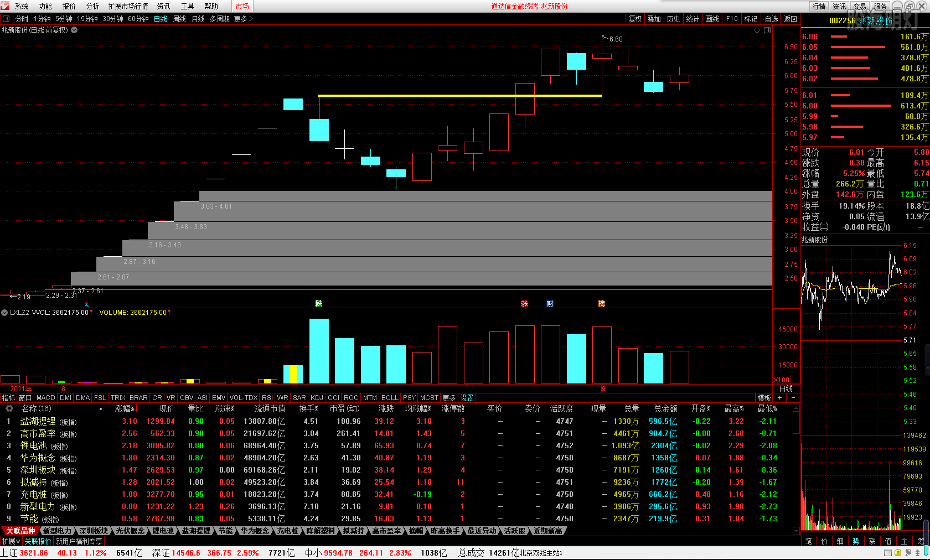Expand the 更多 periods chevron
Screen dimensions: 930x560
click(243, 19)
